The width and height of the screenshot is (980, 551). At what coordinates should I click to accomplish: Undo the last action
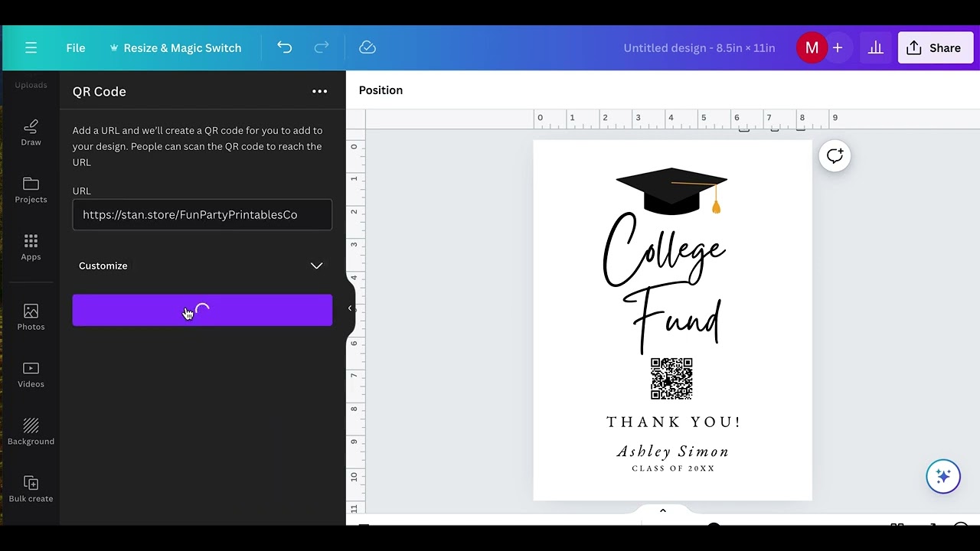tap(285, 47)
